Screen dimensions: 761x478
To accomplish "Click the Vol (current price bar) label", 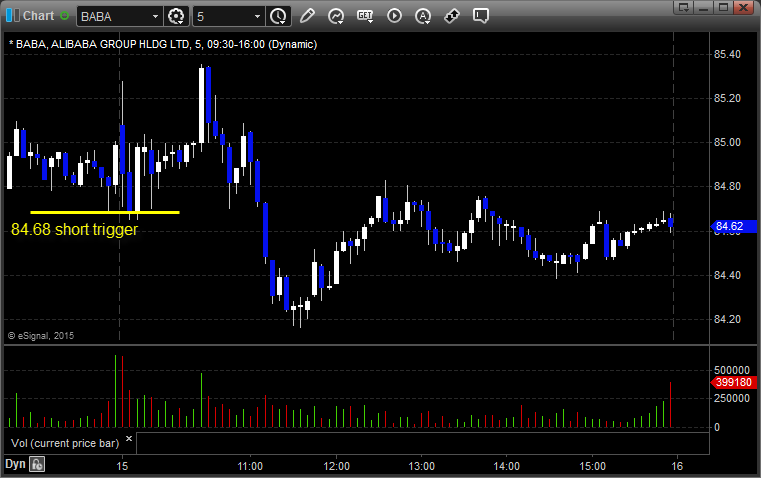I will (65, 443).
